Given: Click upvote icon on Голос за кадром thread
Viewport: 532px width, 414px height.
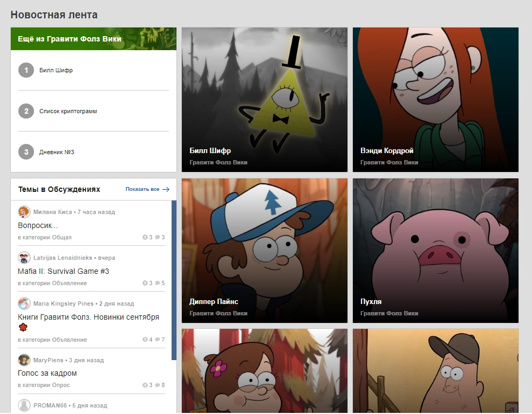Looking at the screenshot, I should (x=145, y=385).
